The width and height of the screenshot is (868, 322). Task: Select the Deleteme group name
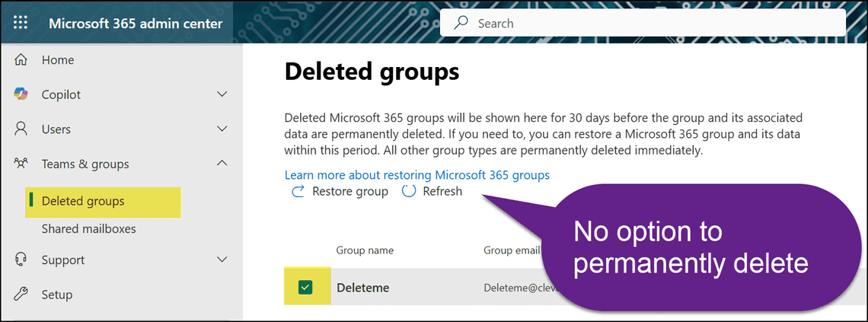pos(363,288)
